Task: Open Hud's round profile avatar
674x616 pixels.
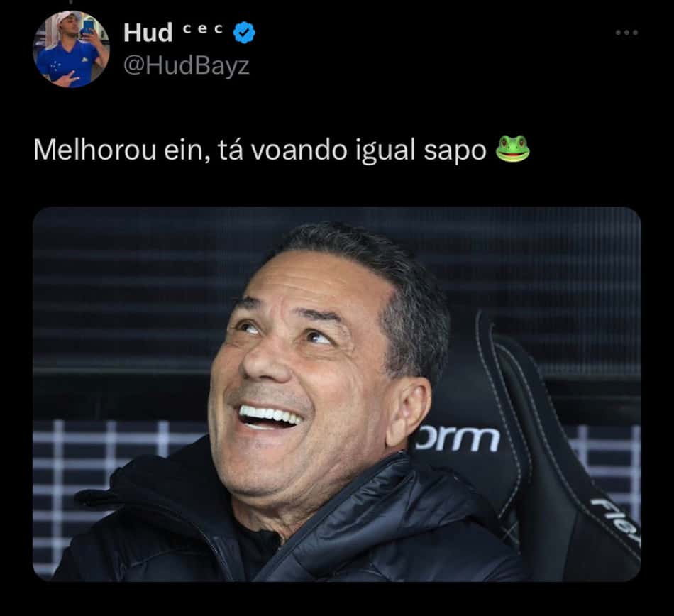Action: [72, 49]
